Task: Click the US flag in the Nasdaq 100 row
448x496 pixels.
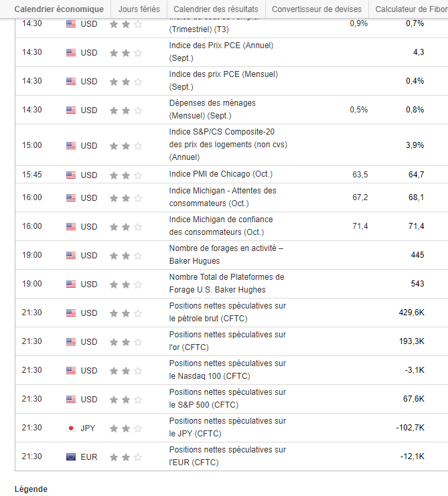Action: point(71,370)
